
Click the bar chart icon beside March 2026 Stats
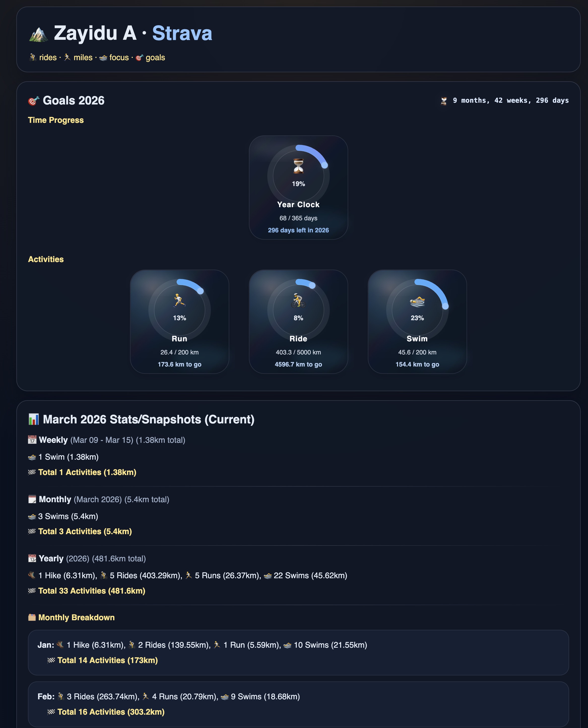coord(34,419)
